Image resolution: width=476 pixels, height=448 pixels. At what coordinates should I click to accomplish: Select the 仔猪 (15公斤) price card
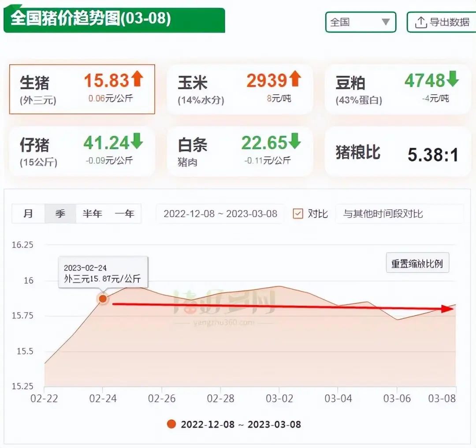82,152
